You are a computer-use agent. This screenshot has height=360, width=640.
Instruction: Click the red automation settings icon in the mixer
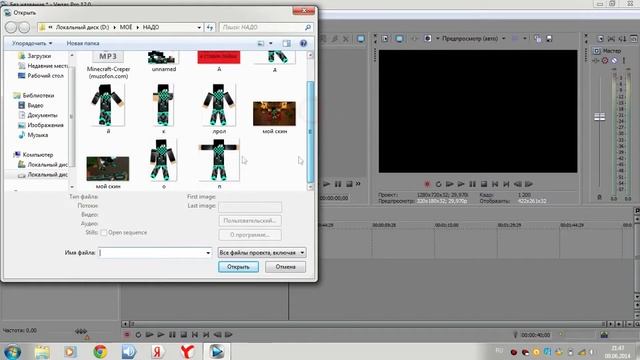[x=605, y=60]
